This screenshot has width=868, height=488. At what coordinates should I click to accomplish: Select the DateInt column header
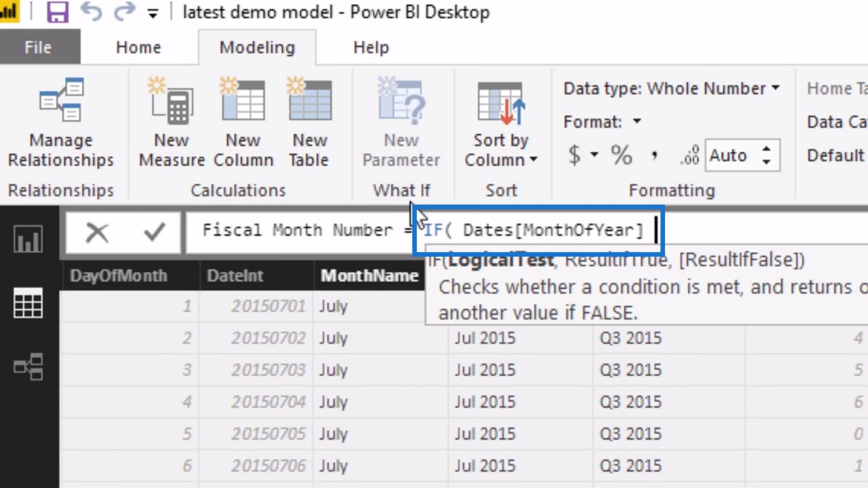click(x=256, y=276)
